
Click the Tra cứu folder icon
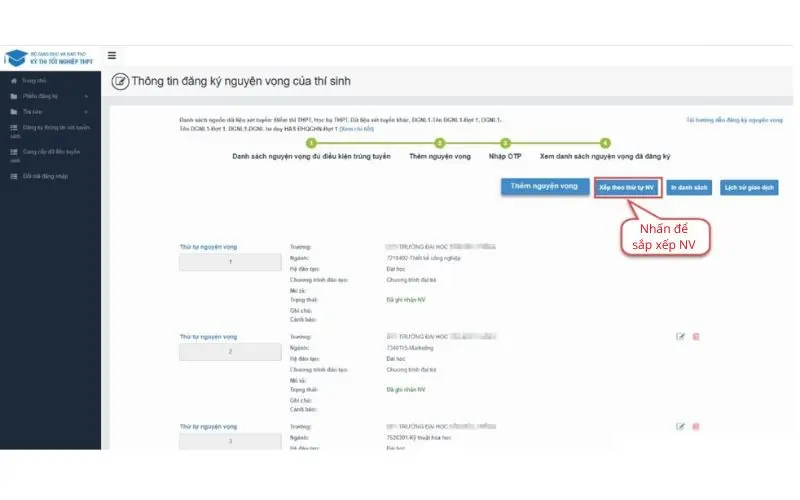[x=14, y=111]
